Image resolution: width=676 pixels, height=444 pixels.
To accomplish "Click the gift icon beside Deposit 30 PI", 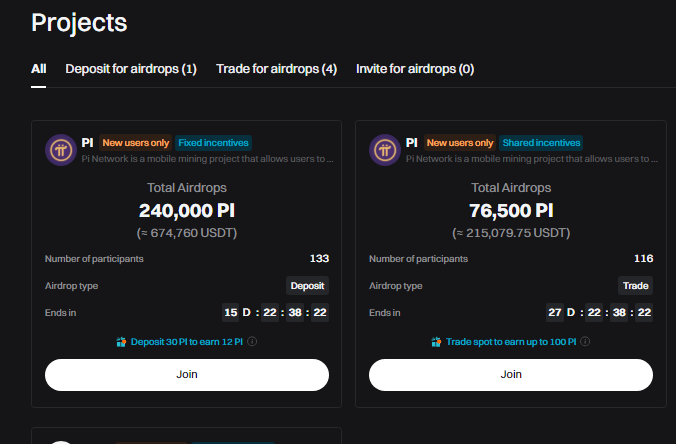I will click(x=121, y=342).
